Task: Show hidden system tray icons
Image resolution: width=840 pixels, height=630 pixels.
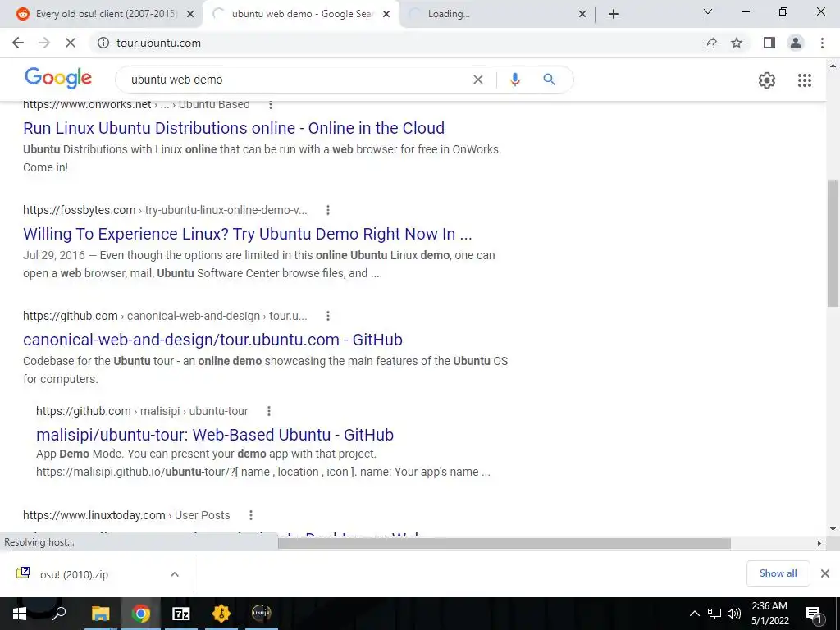Action: coord(694,614)
